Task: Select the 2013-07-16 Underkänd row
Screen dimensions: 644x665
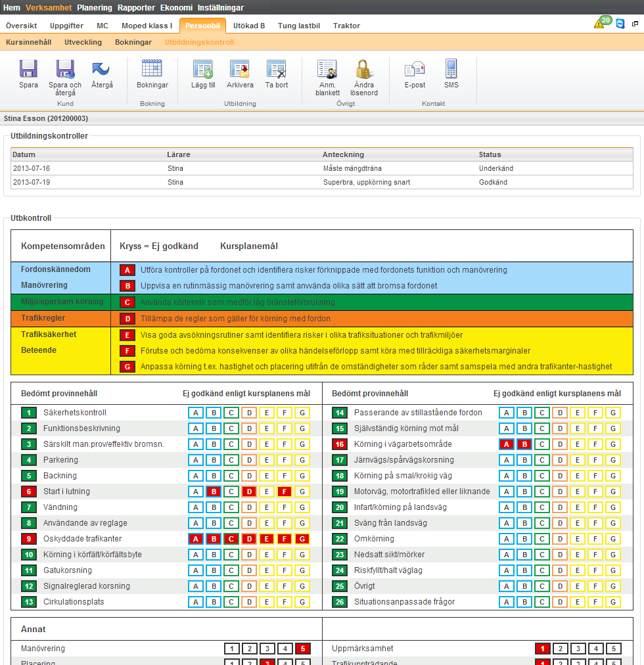Action: coord(322,168)
